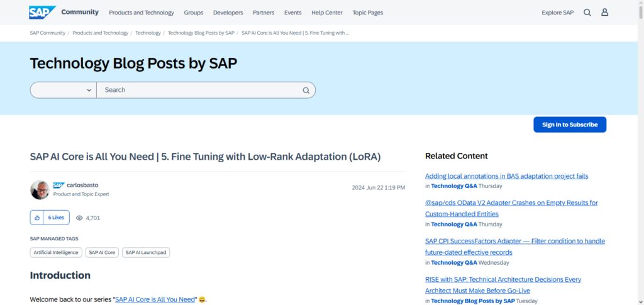
Task: Open Products and Technology menu
Action: (142, 13)
